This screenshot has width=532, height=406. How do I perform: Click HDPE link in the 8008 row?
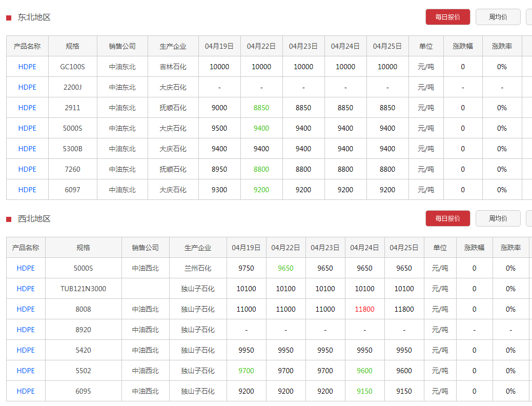point(26,309)
